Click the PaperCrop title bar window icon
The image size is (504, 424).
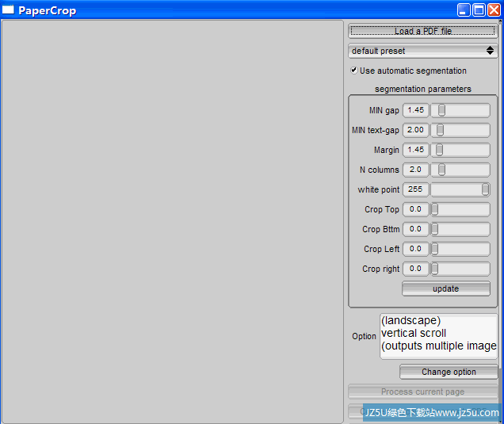coord(8,10)
